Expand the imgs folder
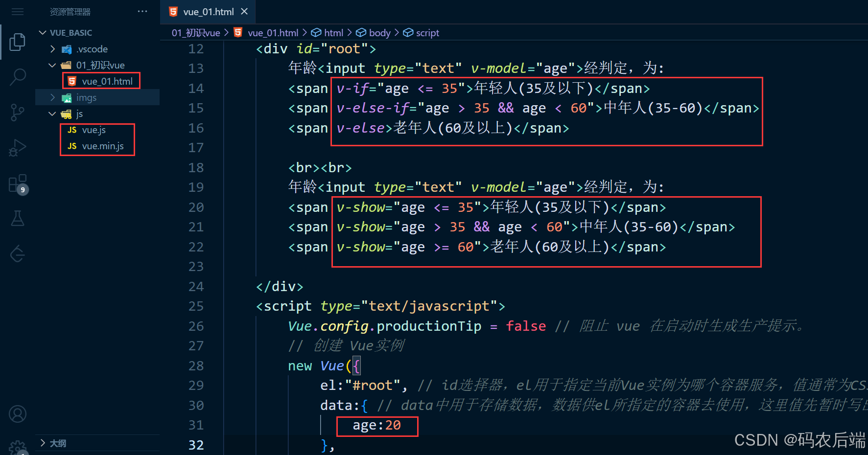 (x=52, y=97)
